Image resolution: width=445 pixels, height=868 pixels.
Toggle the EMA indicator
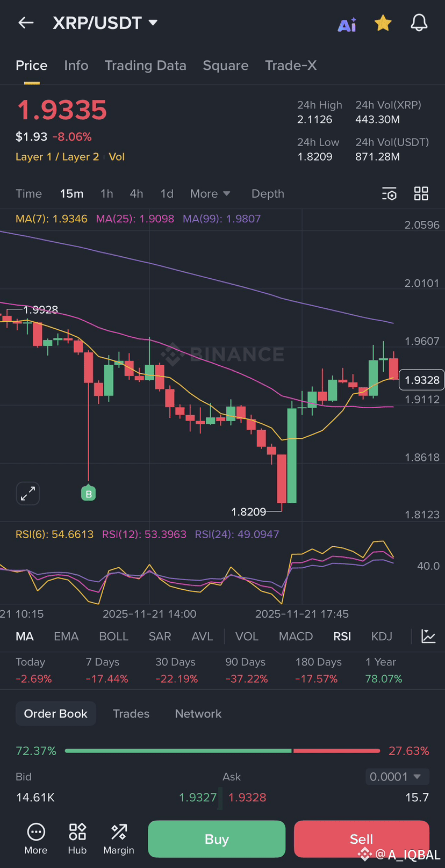66,636
